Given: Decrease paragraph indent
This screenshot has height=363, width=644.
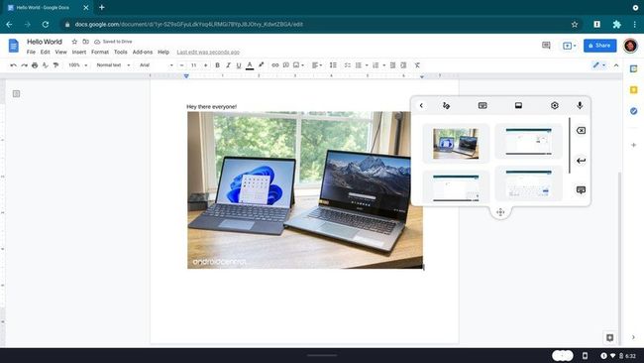Looking at the screenshot, I should 392,65.
